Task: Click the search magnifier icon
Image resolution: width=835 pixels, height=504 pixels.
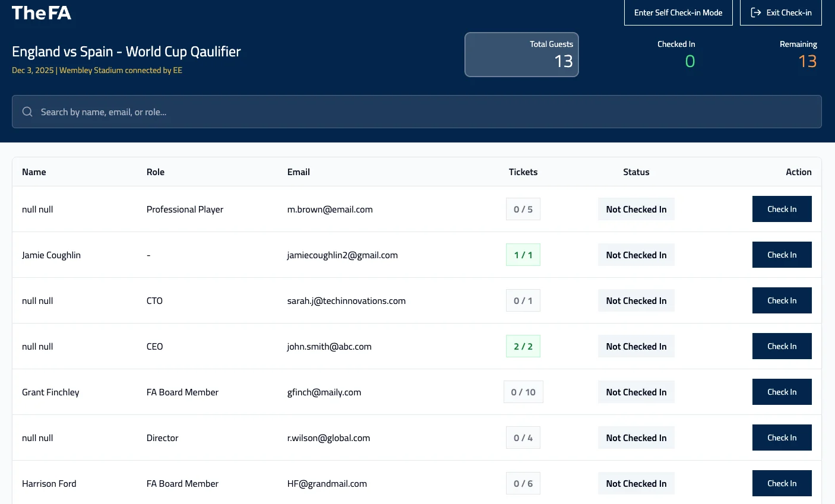Action: coord(27,112)
